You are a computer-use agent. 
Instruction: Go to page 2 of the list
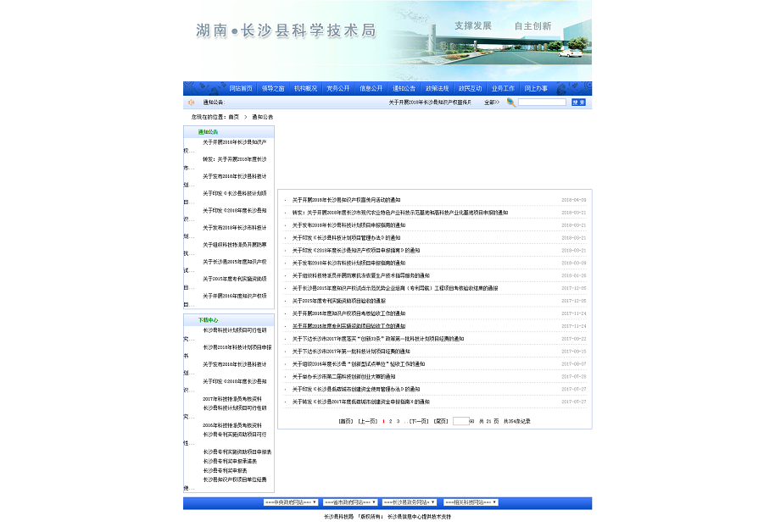pyautogui.click(x=390, y=421)
